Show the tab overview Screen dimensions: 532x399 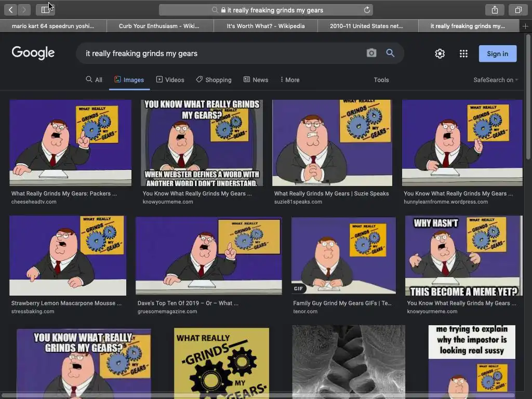pyautogui.click(x=518, y=10)
